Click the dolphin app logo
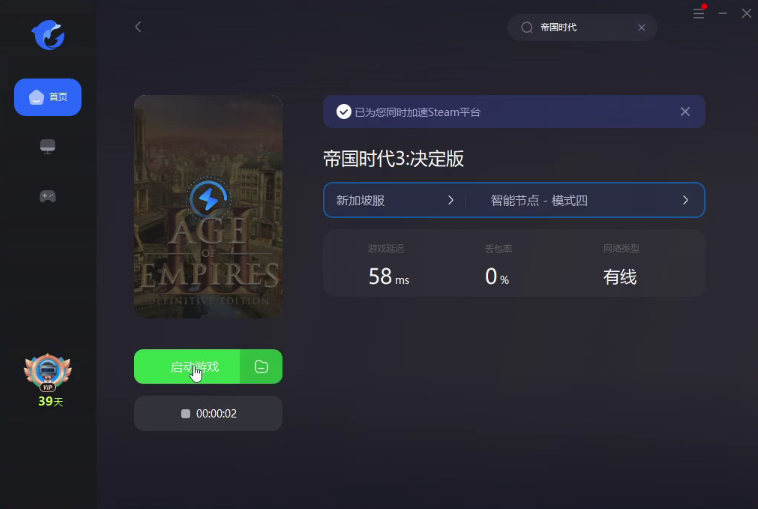Screen dimensions: 758x509 [47, 35]
